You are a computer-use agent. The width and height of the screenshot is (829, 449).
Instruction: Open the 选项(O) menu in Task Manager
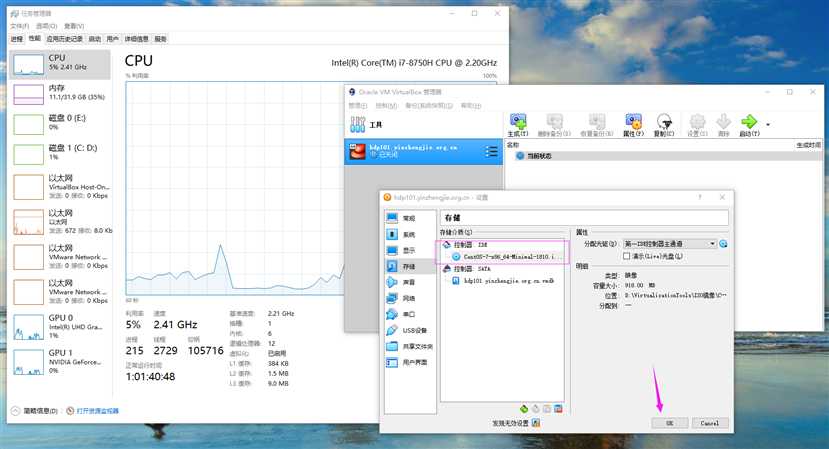(x=47, y=26)
